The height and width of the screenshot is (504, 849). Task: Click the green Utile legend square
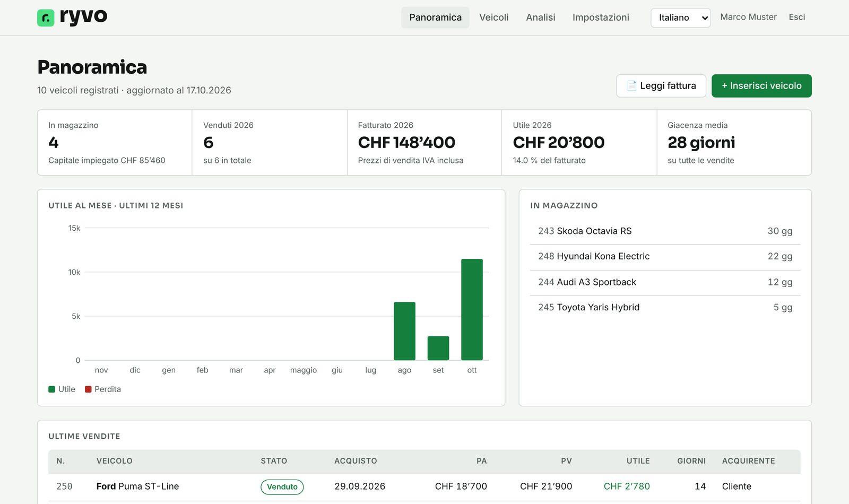[x=51, y=389]
